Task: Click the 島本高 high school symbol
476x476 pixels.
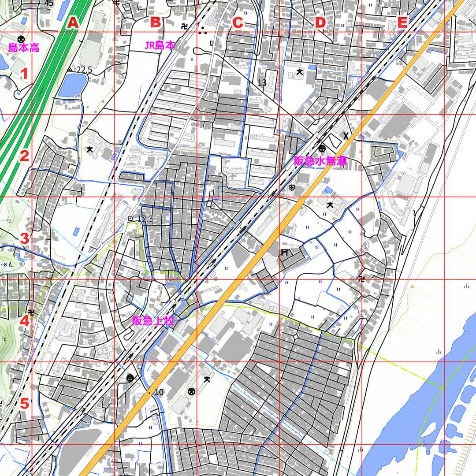Action: (x=21, y=39)
